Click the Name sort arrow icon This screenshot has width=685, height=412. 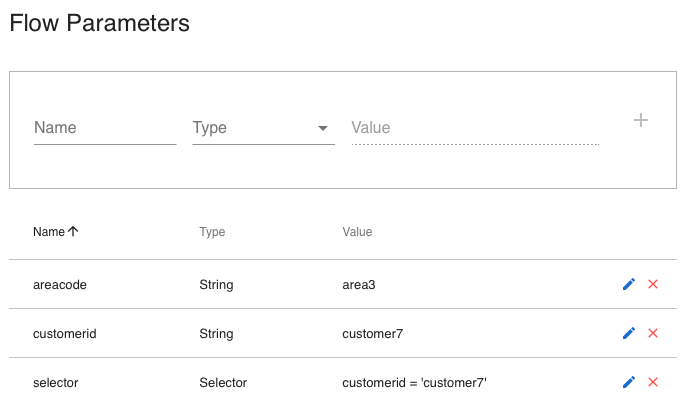[x=73, y=231]
